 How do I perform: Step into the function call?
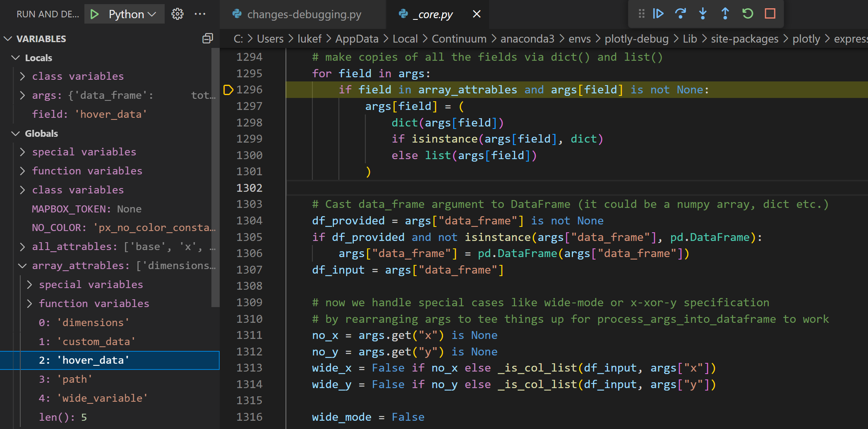(x=703, y=14)
